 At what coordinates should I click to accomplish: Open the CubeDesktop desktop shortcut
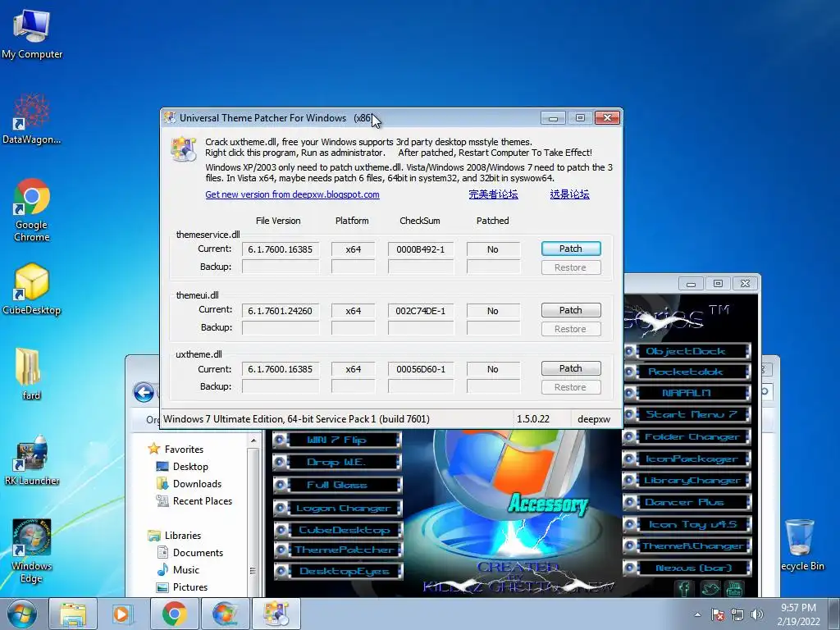32,290
